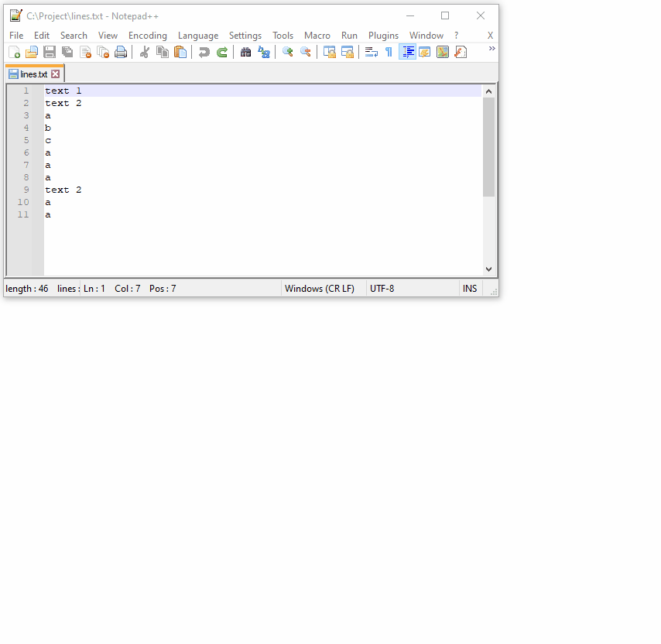Click the UTF-8 encoding indicator
This screenshot has width=661, height=644.
(380, 288)
